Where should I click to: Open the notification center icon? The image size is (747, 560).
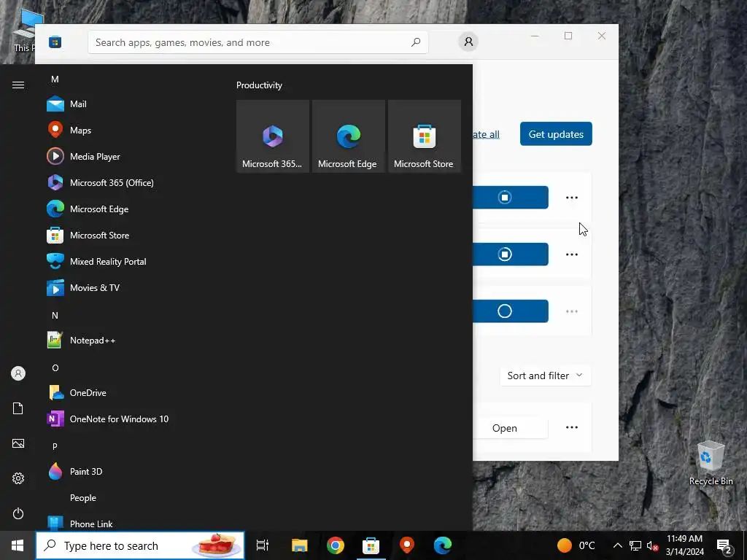(724, 545)
